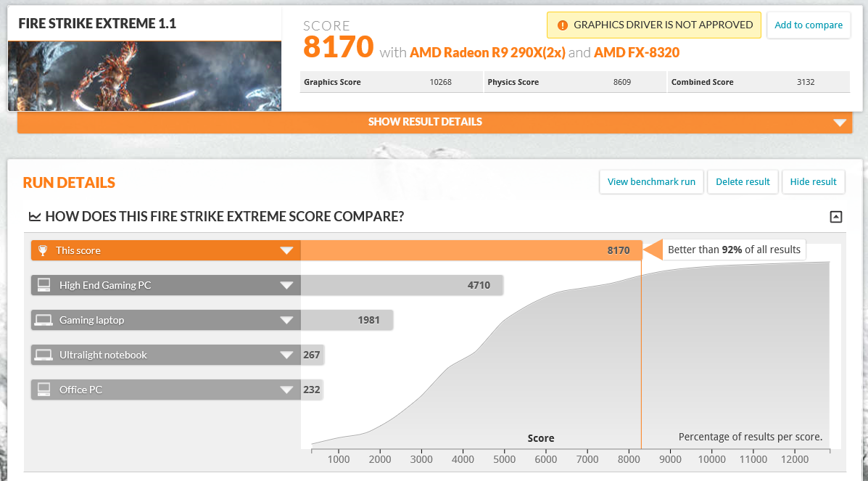Click the Add to compare button
This screenshot has width=868, height=481.
[809, 25]
